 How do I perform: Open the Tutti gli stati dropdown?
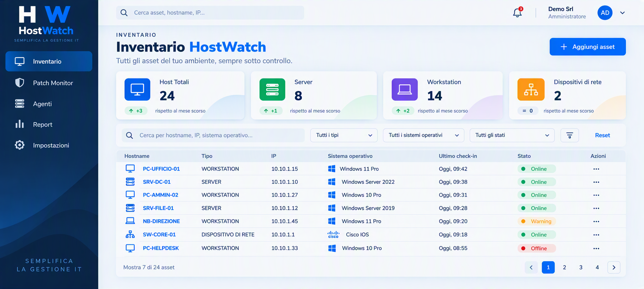512,135
